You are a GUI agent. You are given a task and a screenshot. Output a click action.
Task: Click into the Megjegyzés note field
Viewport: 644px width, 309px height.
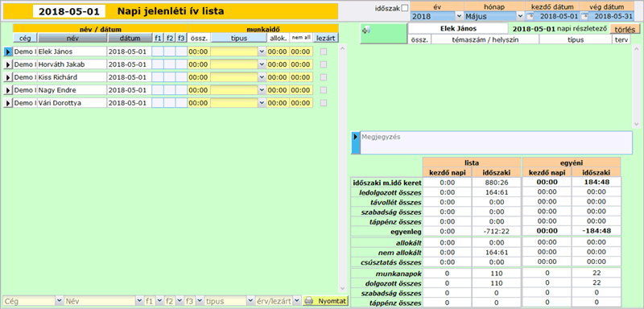[x=496, y=142]
